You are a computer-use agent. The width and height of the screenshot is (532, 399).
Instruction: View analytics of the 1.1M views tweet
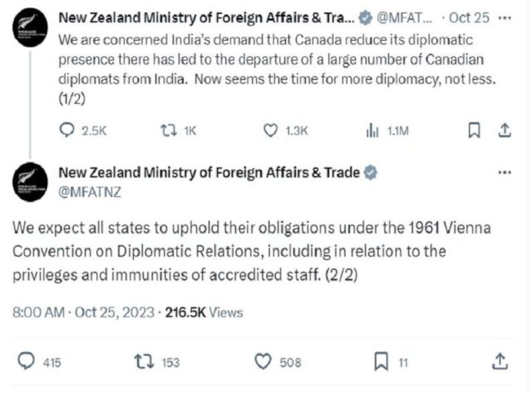372,131
